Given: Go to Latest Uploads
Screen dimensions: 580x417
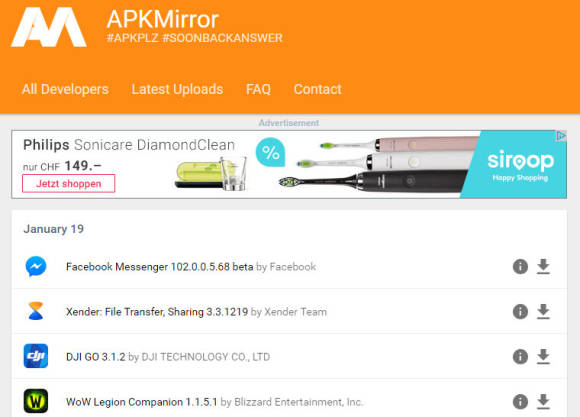Looking at the screenshot, I should tap(177, 89).
